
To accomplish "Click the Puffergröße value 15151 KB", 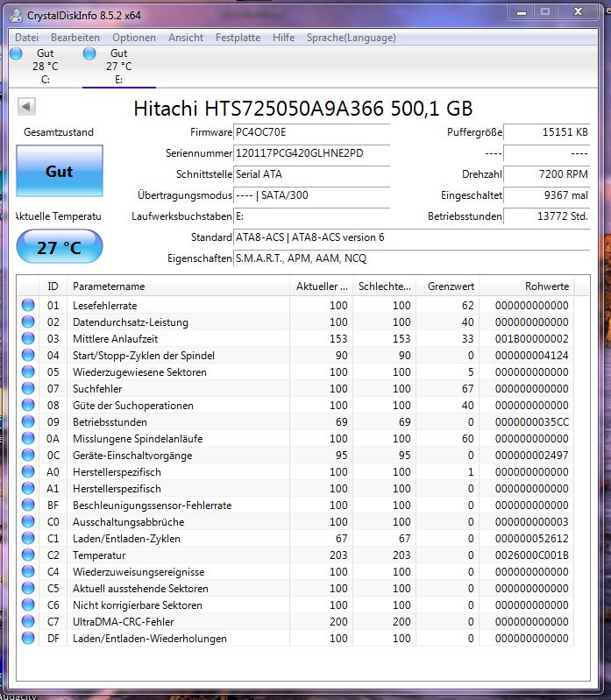I will pos(546,132).
